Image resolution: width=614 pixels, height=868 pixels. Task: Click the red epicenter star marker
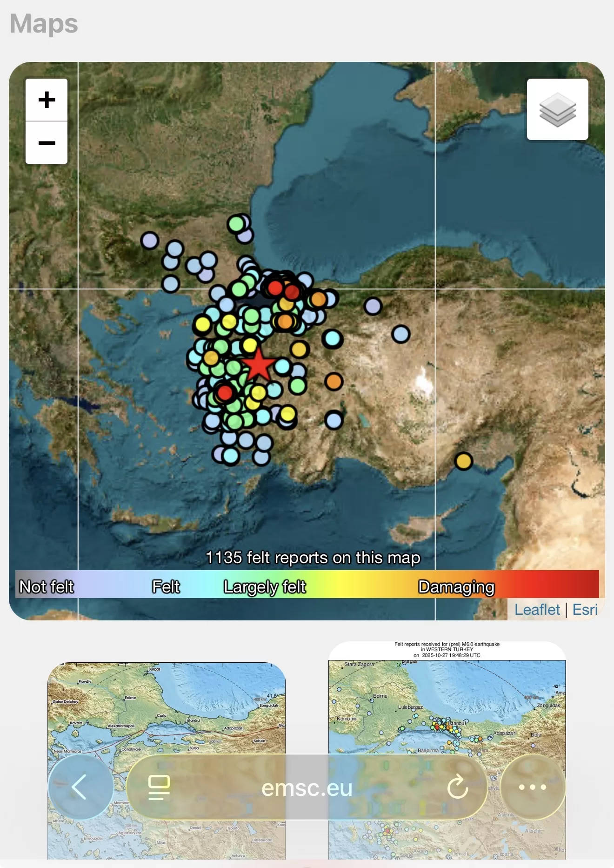tap(258, 365)
